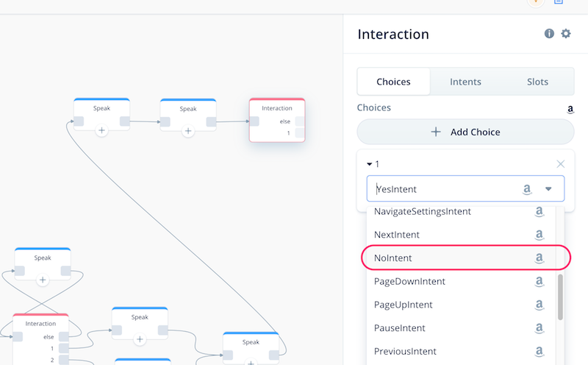The height and width of the screenshot is (365, 588).
Task: Click the Amazon icon beside Choices heading
Action: click(570, 109)
